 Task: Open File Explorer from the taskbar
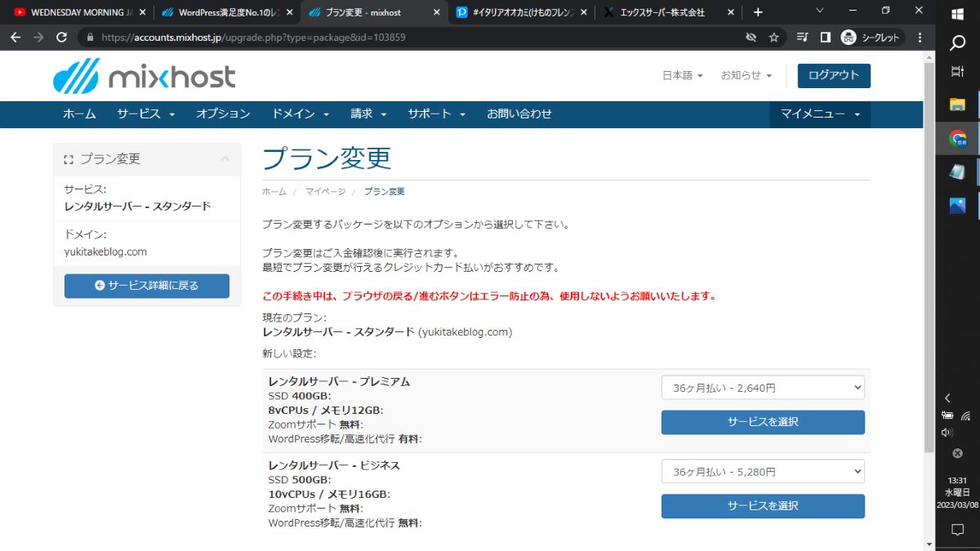tap(958, 104)
